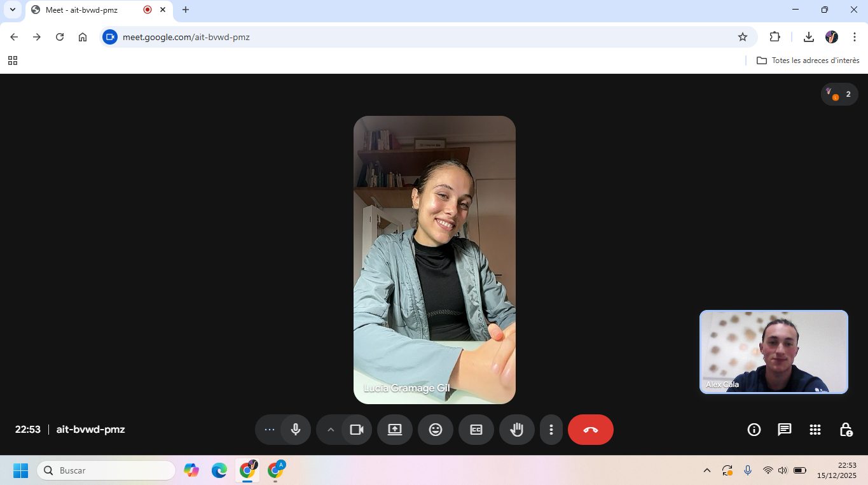This screenshot has width=868, height=485.
Task: Start presenting your screen
Action: coord(394,430)
